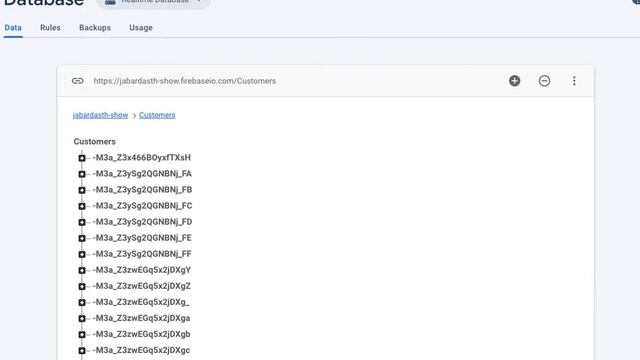Select key text -M3a_Z3zwEGq5x2jDXgZ

[142, 286]
